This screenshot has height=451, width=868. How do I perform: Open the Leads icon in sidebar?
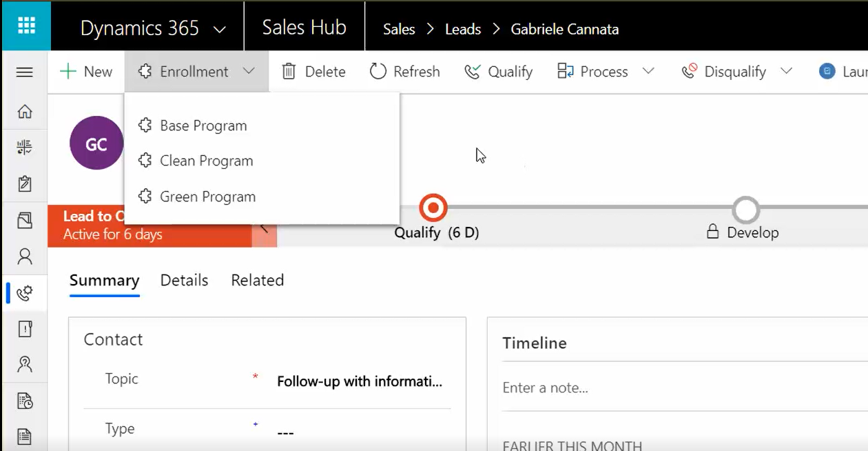pos(25,293)
